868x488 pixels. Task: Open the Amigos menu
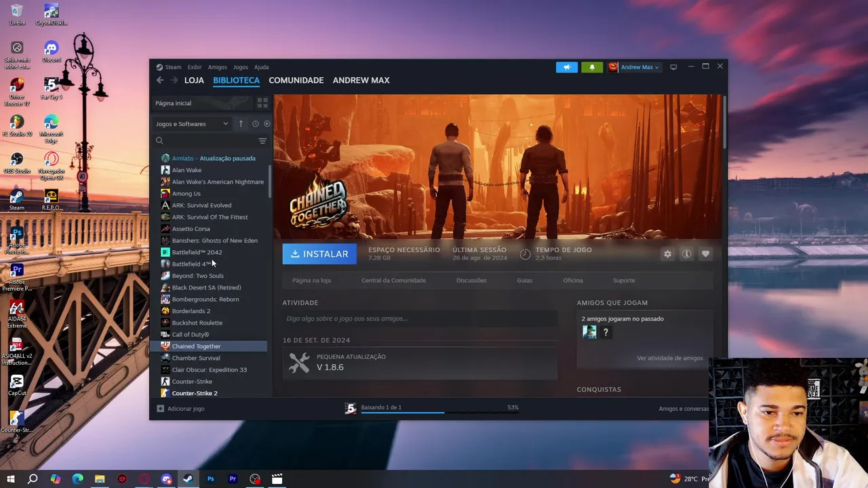click(217, 67)
